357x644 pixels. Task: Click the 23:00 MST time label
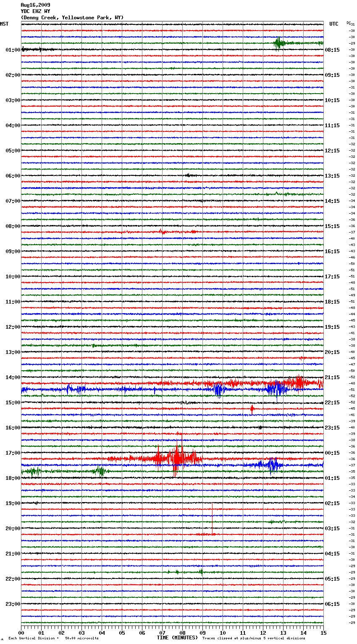(13, 604)
